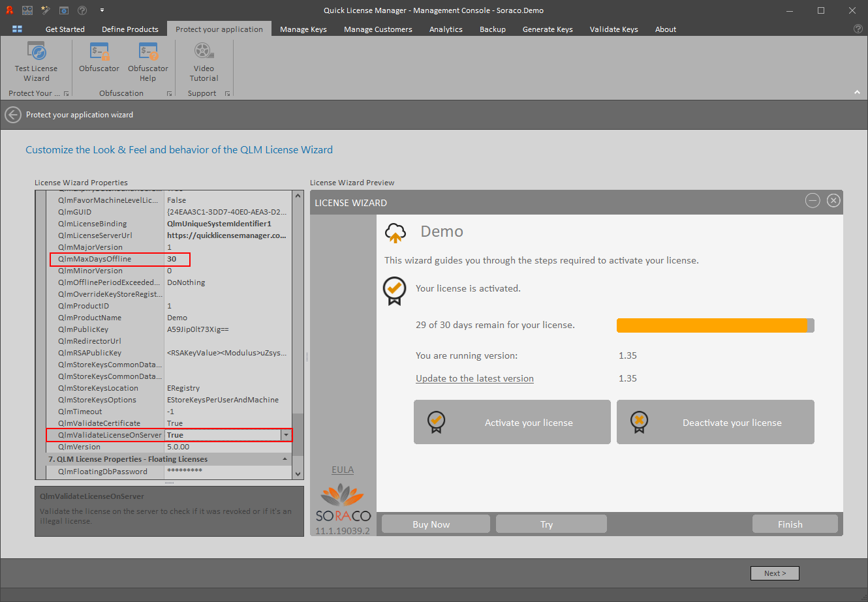Go to the Generate Keys tab
Screen dimensions: 868x602
click(548, 29)
